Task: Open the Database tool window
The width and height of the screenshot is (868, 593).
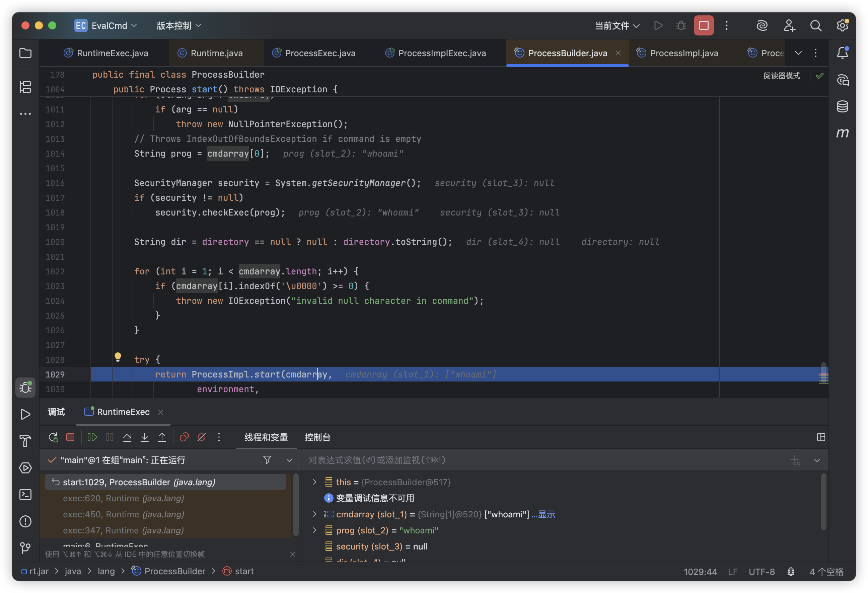Action: [x=843, y=106]
